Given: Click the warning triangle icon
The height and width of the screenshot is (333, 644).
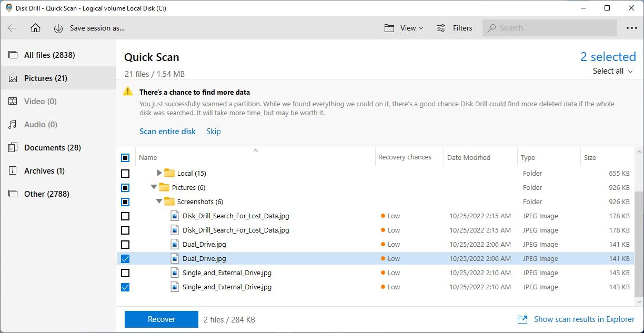Looking at the screenshot, I should pos(128,91).
